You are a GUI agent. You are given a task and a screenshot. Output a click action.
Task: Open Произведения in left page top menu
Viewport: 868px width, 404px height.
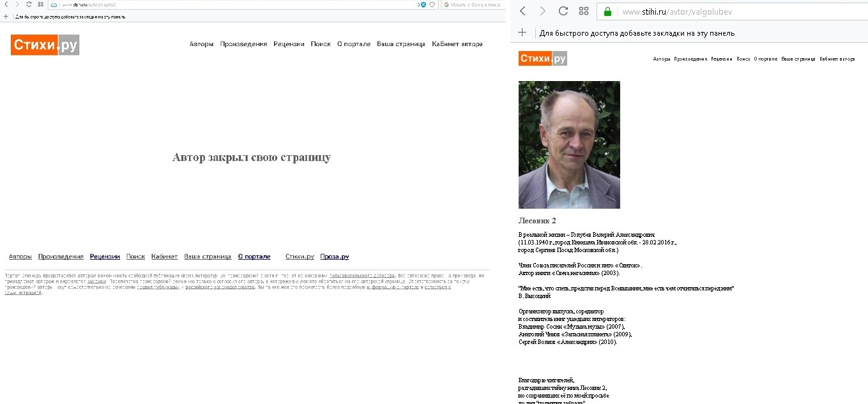(x=243, y=44)
